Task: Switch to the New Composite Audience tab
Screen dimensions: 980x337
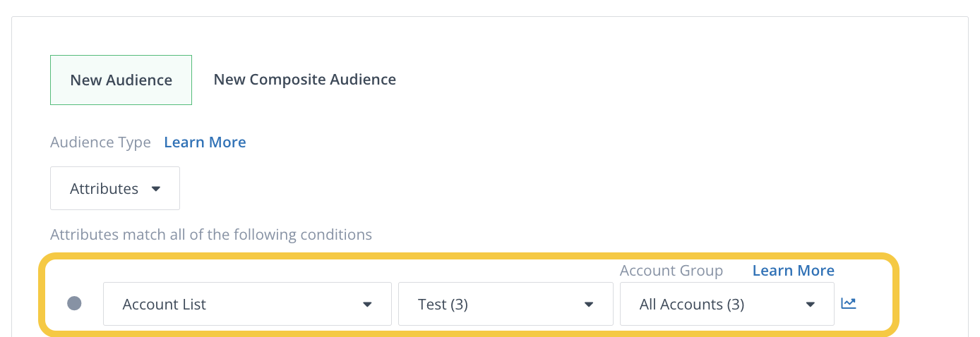Action: click(305, 80)
